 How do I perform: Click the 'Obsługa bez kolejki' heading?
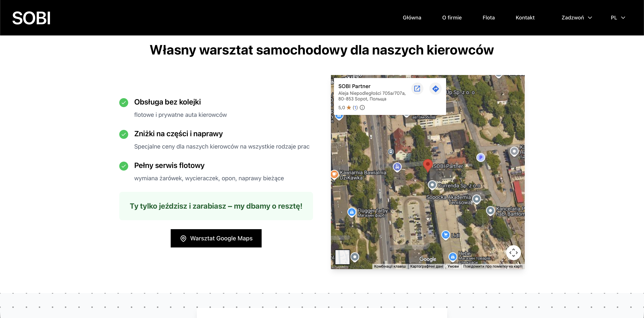[x=168, y=102]
